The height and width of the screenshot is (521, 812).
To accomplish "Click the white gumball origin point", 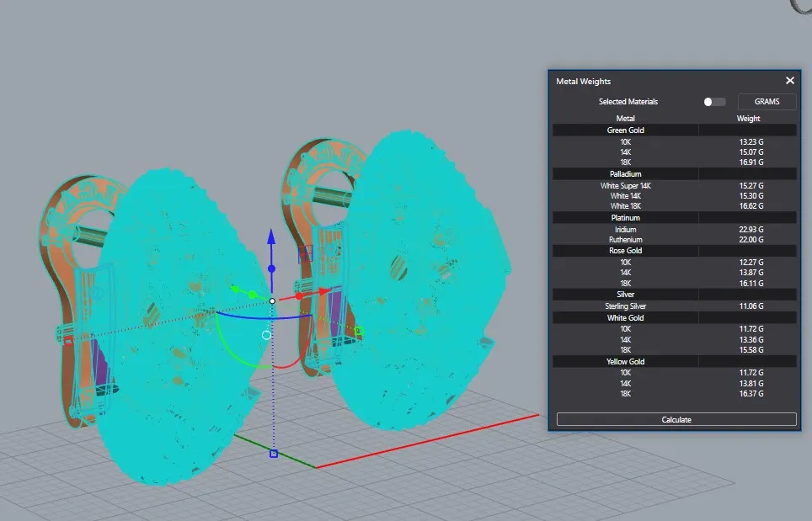I will 272,300.
